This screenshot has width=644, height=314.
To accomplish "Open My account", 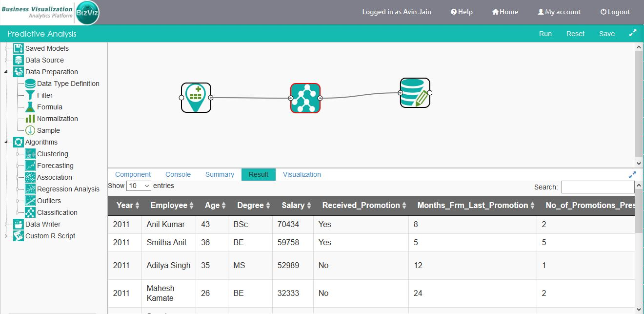I will point(559,12).
